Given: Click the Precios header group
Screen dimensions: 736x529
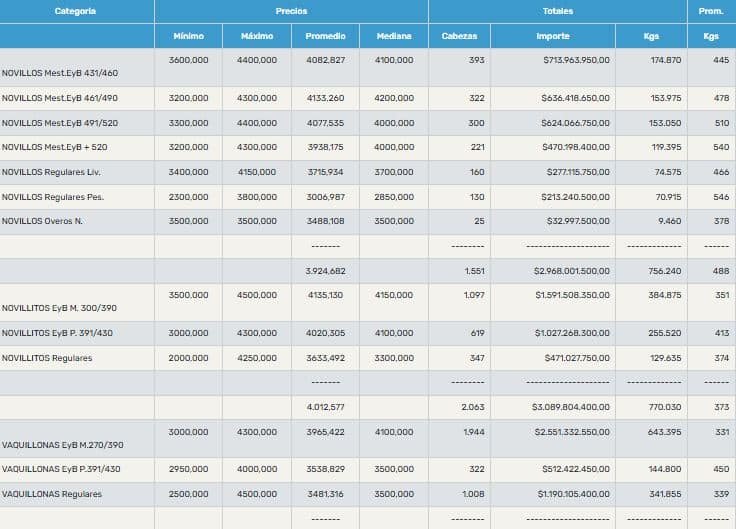Looking at the screenshot, I should pyautogui.click(x=291, y=11).
